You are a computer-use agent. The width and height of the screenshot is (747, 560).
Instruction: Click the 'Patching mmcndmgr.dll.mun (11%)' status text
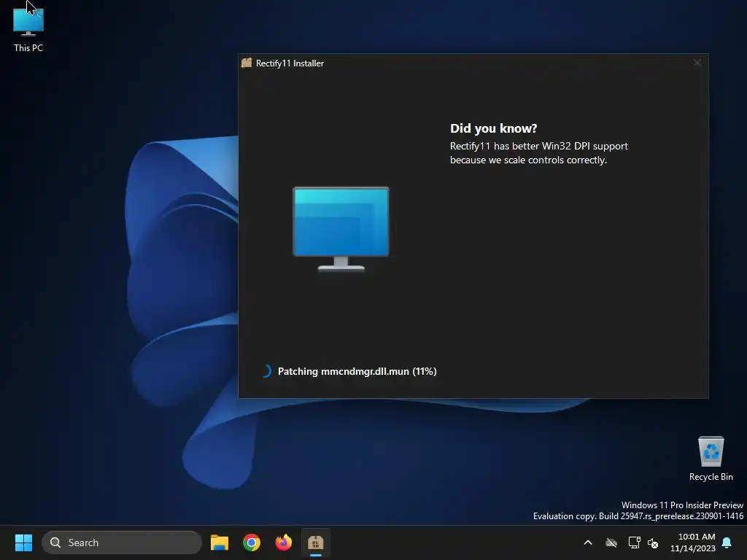pyautogui.click(x=357, y=371)
